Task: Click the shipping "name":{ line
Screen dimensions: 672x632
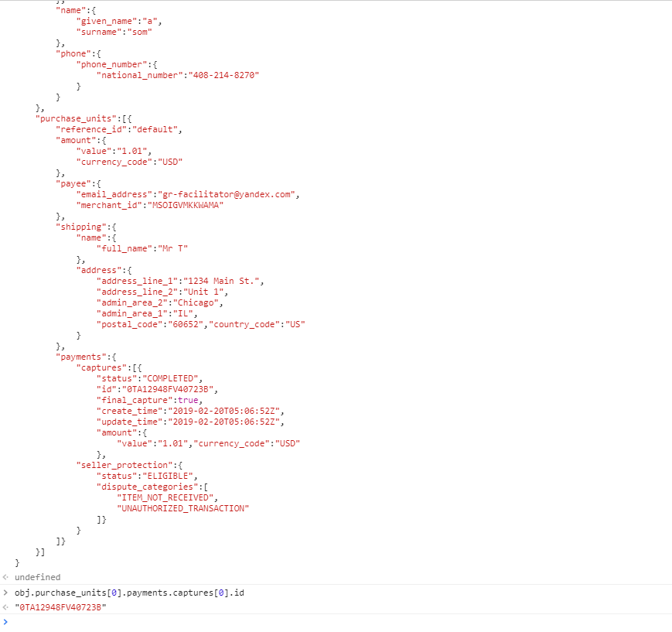Action: (x=97, y=237)
